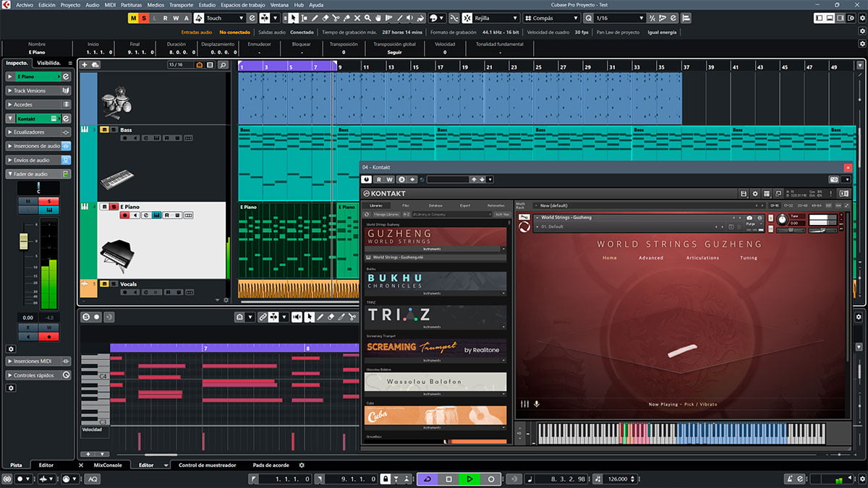Toggle record enable on E Piano track
This screenshot has width=868, height=488.
pyautogui.click(x=125, y=215)
